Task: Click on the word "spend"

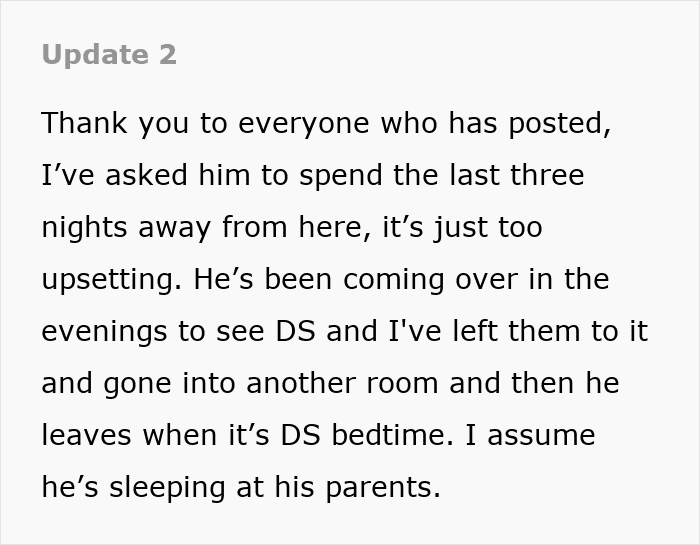Action: tap(341, 177)
